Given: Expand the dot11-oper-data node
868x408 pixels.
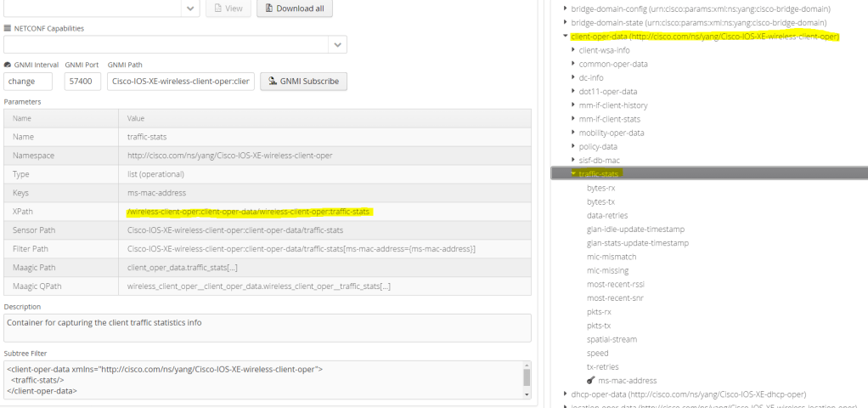Looking at the screenshot, I should 573,91.
